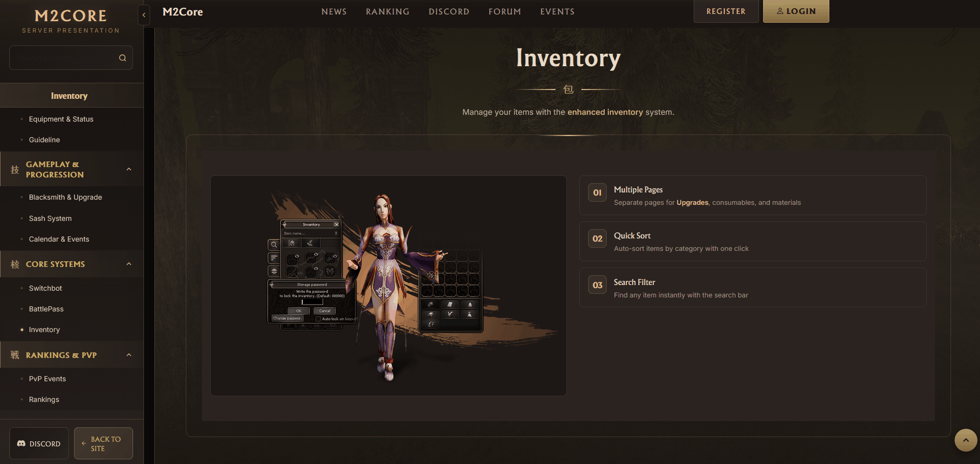Viewport: 980px width, 464px height.
Task: Click the 01 number badge for Multiple Pages
Action: 597,192
